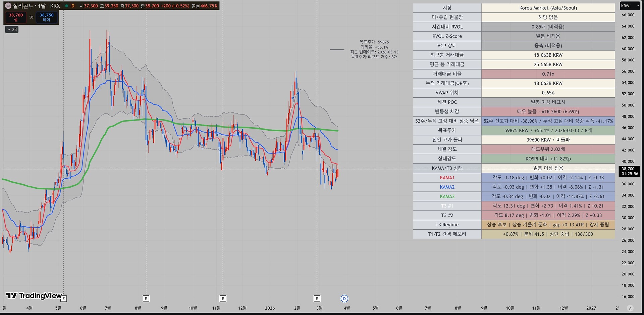
Task: Toggle auto scale with the A button
Action: (x=630, y=308)
